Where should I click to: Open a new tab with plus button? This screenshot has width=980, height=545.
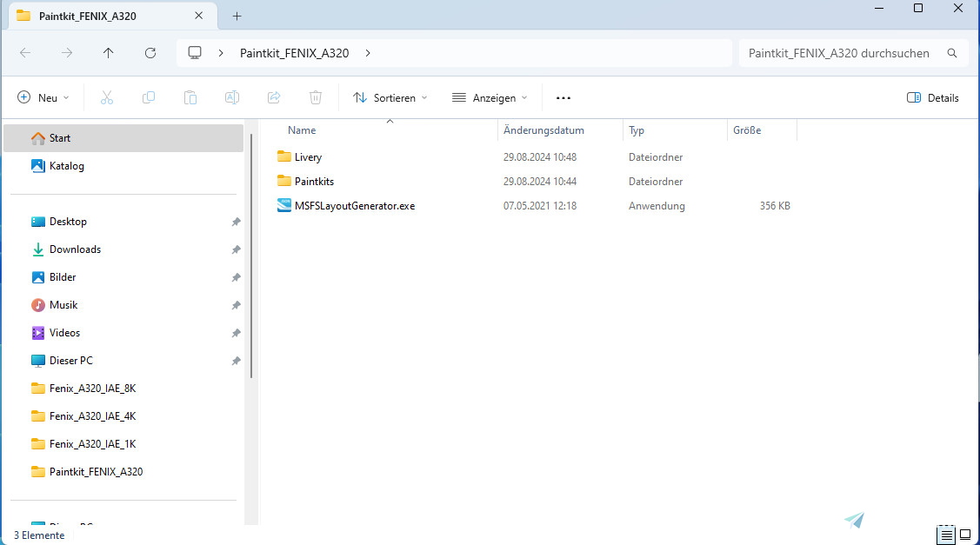tap(237, 17)
